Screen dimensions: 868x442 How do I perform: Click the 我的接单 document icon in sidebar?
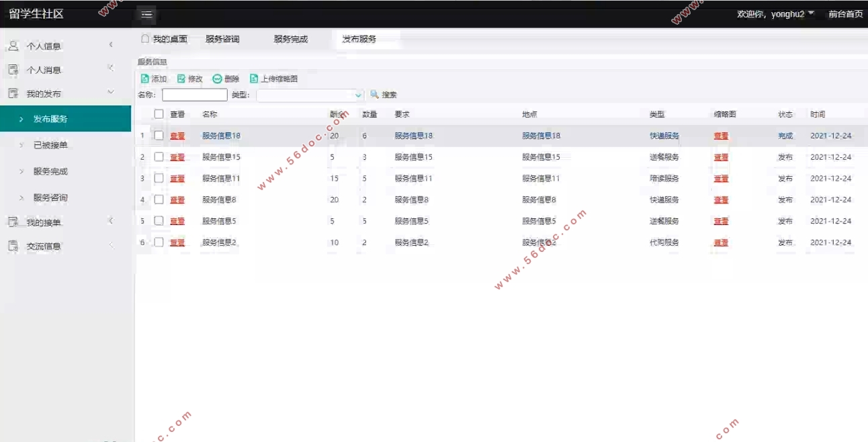pyautogui.click(x=13, y=222)
